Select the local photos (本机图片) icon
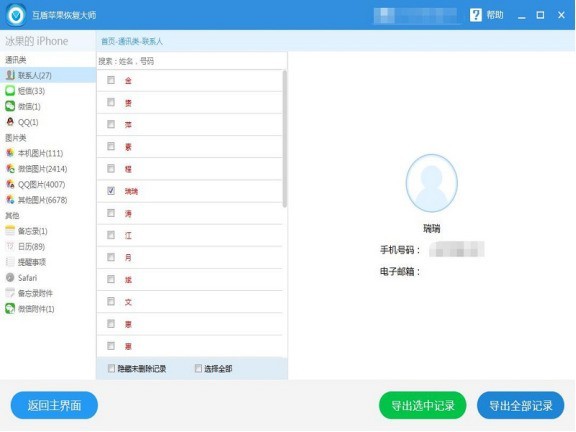This screenshot has width=576, height=432. pos(10,153)
